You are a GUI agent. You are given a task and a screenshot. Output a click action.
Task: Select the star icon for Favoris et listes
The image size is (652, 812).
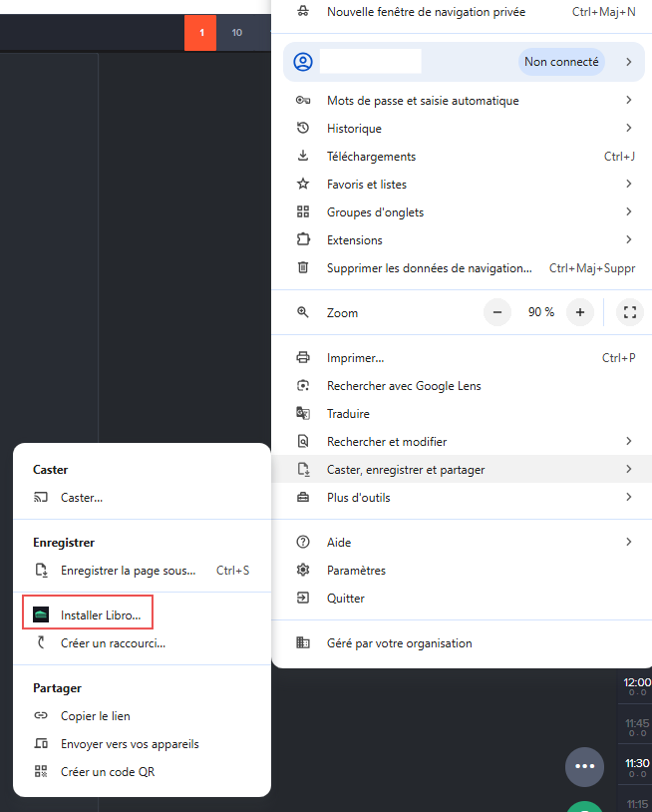[303, 184]
